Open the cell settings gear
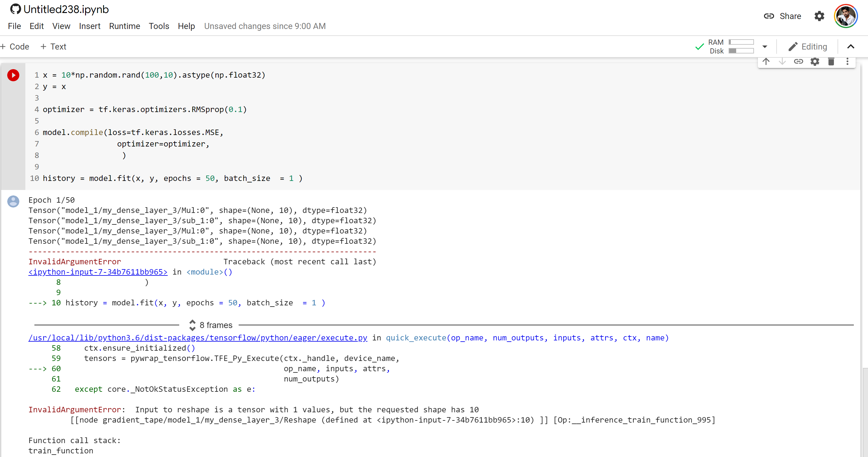The height and width of the screenshot is (457, 868). coord(815,62)
